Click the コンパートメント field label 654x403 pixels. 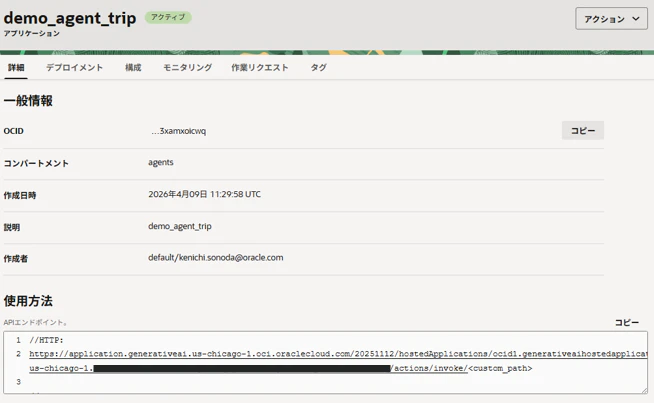36,164
